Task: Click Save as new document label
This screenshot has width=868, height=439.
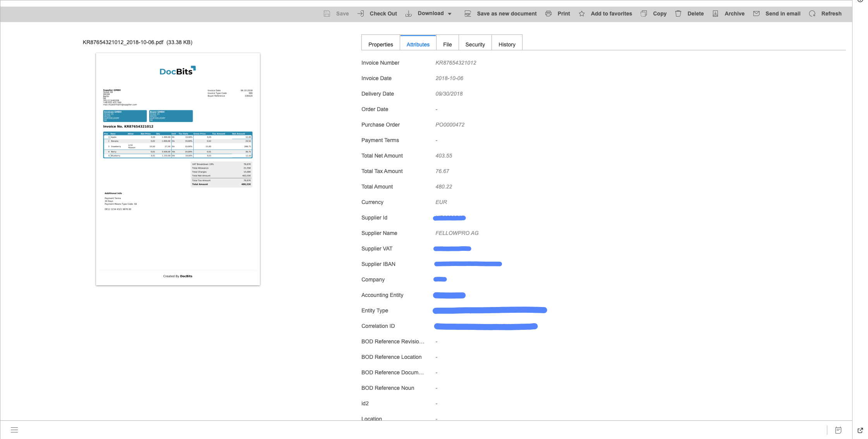Action: [507, 14]
